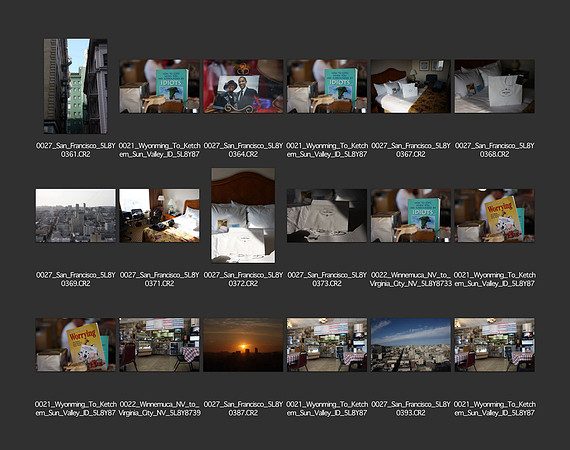The height and width of the screenshot is (450, 570).
Task: Click label Virginia_City_NV_5L8Y8739
Action: [x=159, y=413]
